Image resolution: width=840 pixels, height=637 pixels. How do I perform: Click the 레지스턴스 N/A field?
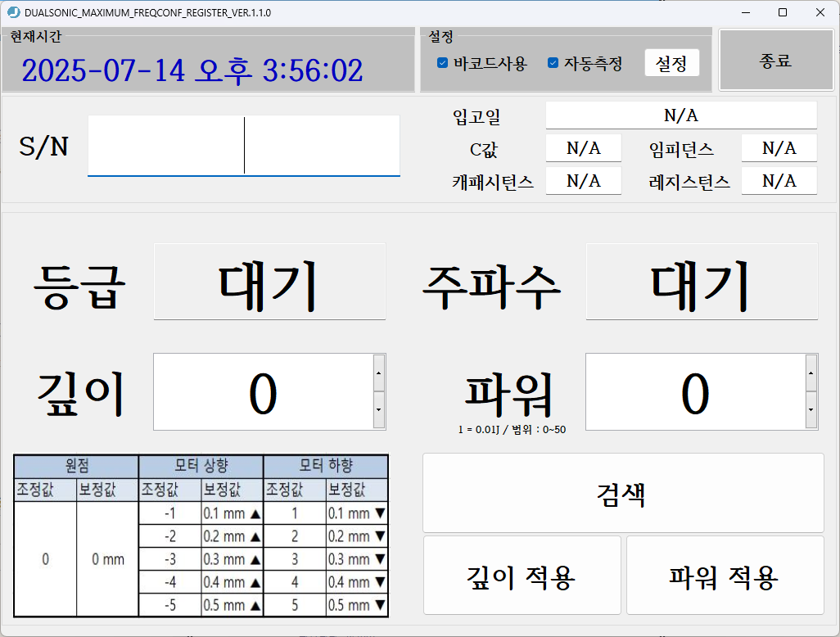[x=779, y=180]
